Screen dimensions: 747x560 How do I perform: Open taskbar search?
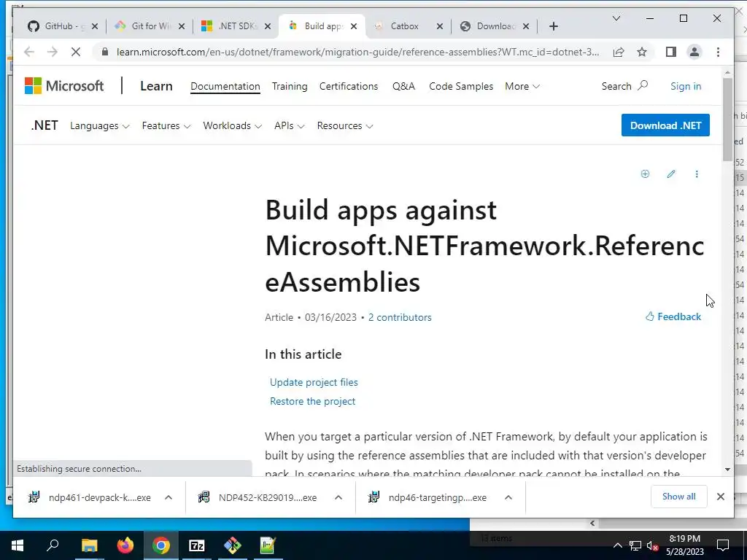point(53,545)
